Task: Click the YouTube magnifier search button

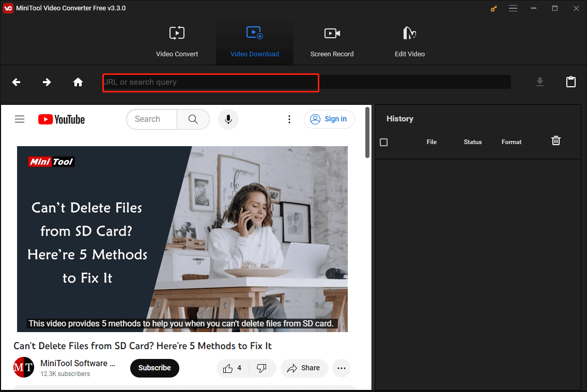Action: coord(193,119)
